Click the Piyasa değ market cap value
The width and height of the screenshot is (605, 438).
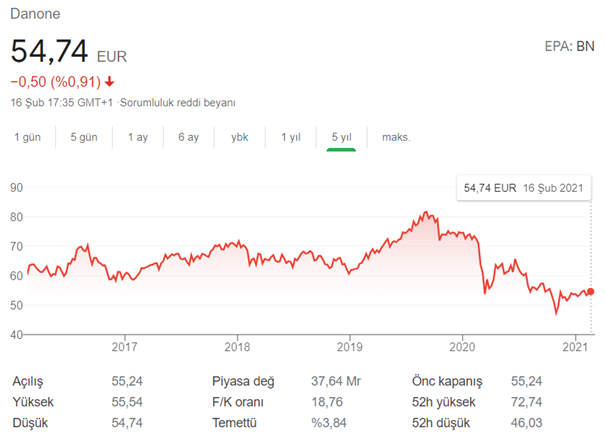[x=330, y=381]
